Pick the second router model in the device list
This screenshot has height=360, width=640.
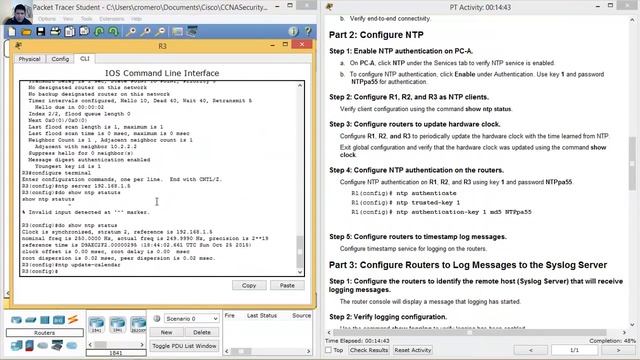point(118,324)
